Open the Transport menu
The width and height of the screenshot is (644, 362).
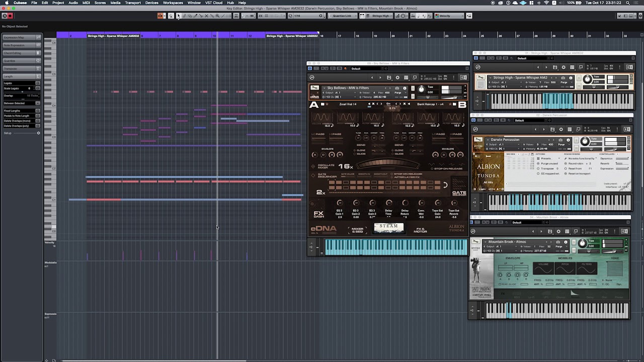click(133, 3)
